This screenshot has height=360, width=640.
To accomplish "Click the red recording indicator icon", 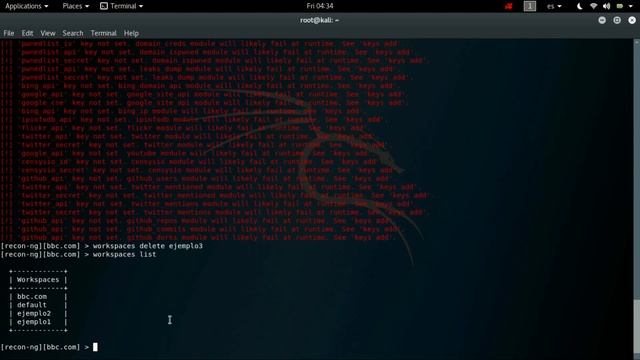I will (509, 6).
